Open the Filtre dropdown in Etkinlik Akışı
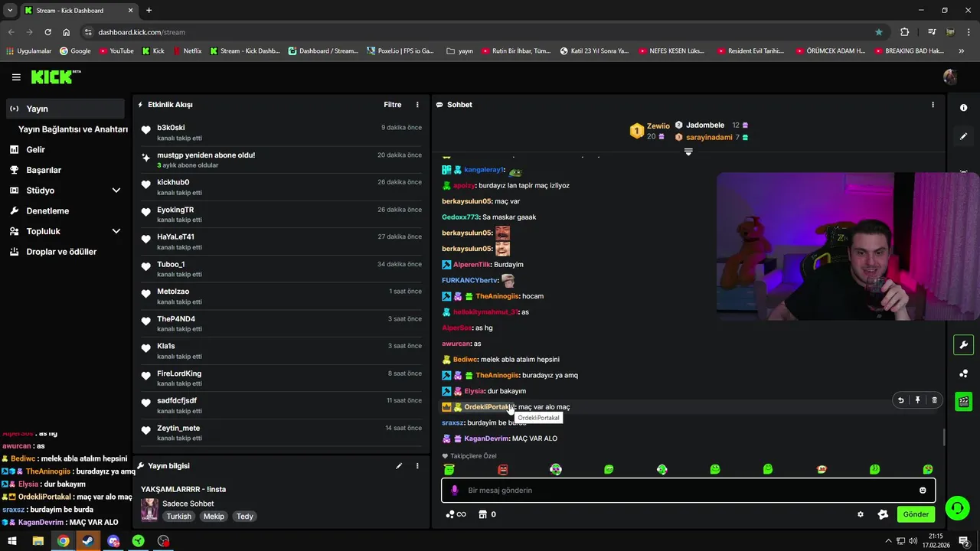 tap(392, 105)
